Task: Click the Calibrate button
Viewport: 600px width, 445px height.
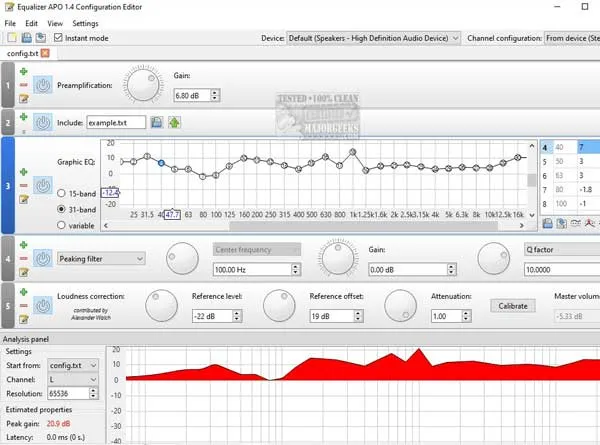Action: 513,306
